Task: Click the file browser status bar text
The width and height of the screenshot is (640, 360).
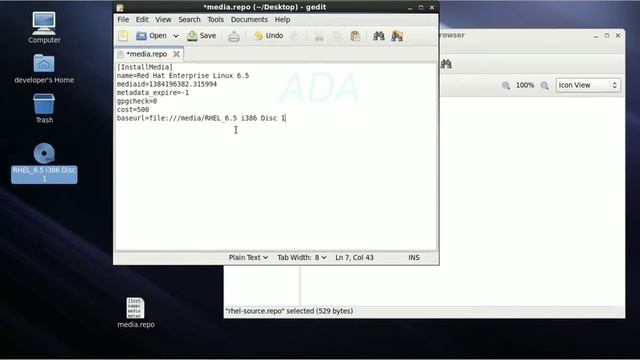Action: (289, 311)
